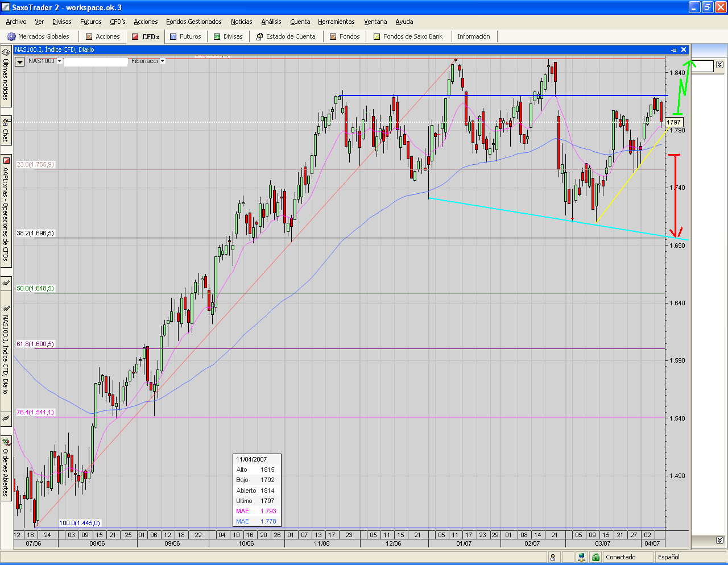Screen dimensions: 728x565
Task: Click the Acciones toolbar icon
Action: 89,36
